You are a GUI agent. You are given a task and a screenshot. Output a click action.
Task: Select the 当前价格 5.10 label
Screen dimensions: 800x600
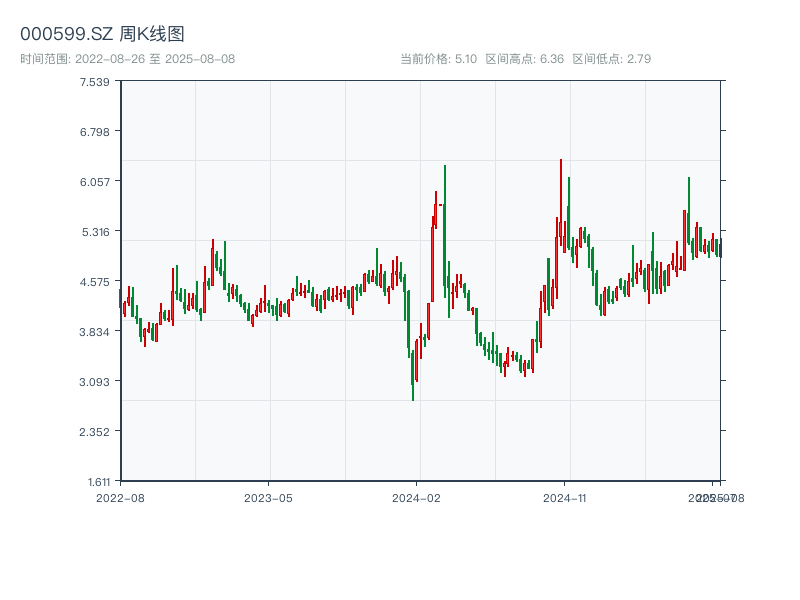pos(438,59)
